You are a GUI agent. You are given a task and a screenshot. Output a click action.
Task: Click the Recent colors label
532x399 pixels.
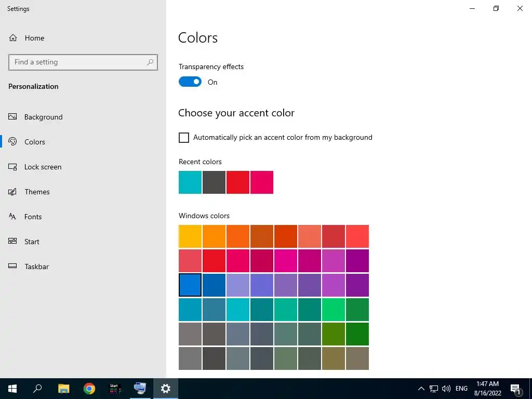(x=200, y=162)
